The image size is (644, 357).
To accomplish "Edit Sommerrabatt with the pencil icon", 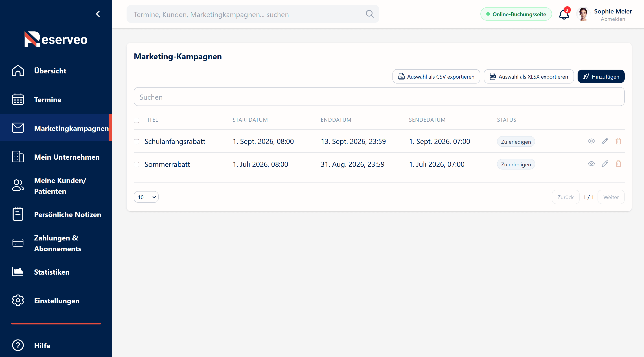I will tap(605, 164).
